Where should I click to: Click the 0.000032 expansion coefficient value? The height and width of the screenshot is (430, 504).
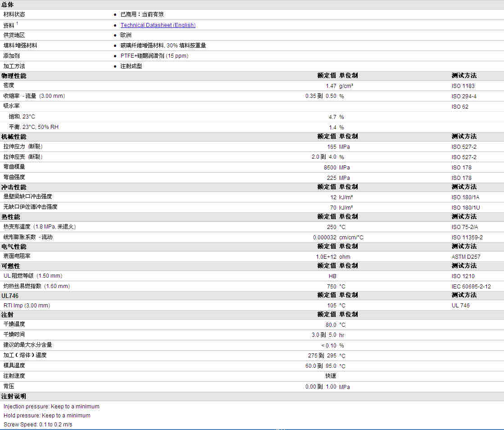(x=325, y=237)
